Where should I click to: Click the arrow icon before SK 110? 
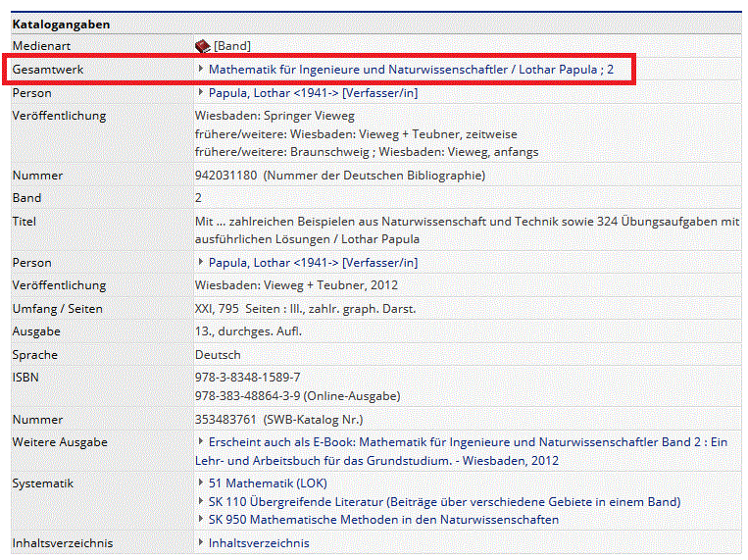coord(201,501)
